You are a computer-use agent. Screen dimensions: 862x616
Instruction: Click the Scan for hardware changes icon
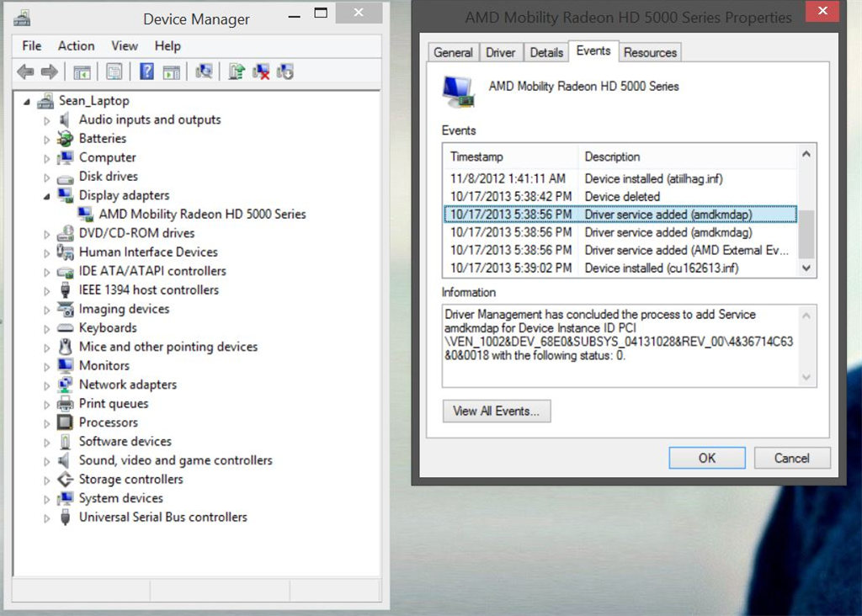click(x=204, y=72)
